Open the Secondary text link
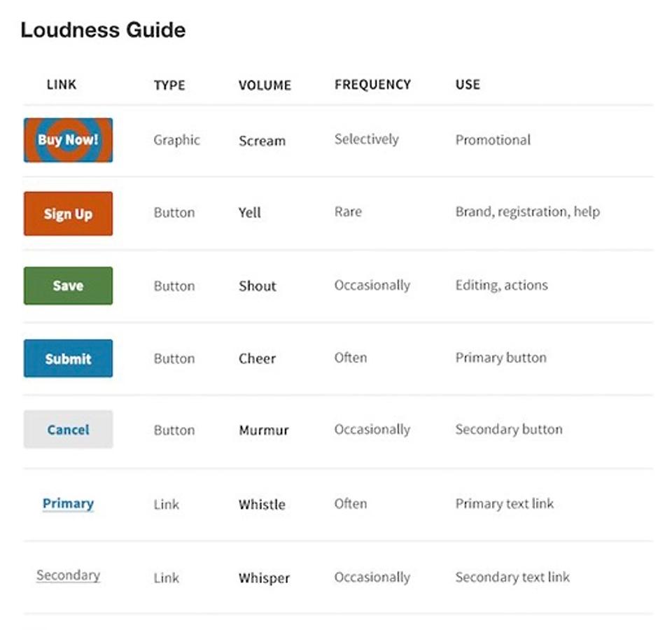The width and height of the screenshot is (672, 630). [x=68, y=575]
